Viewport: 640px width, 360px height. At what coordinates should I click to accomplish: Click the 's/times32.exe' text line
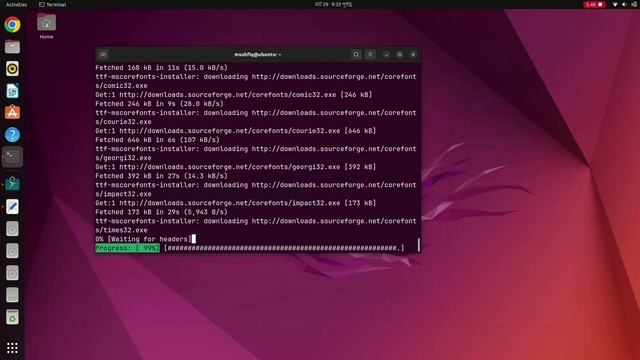tap(121, 230)
